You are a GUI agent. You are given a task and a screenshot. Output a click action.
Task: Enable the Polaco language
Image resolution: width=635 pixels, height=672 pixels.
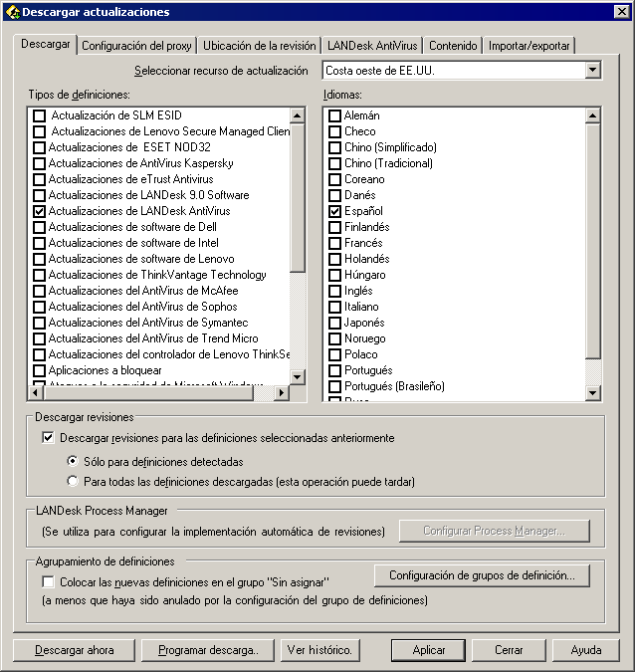[334, 354]
